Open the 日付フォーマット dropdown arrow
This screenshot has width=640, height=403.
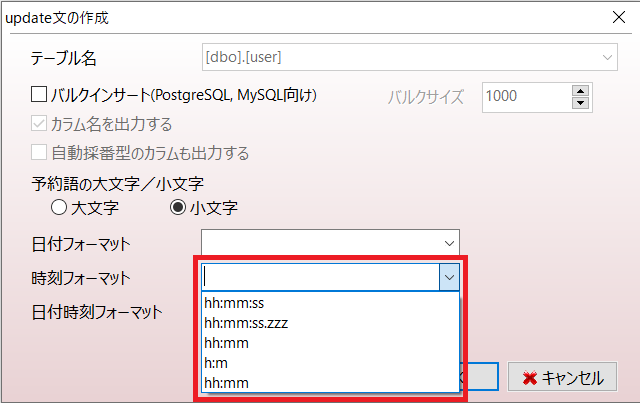pos(449,244)
